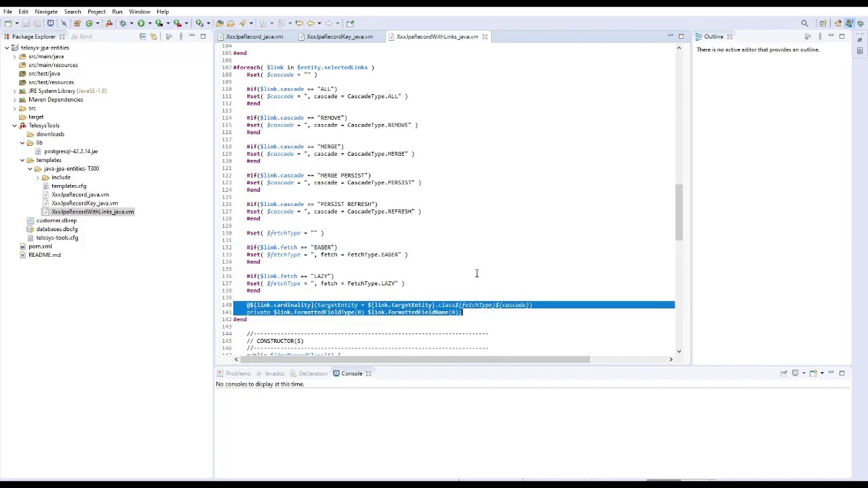Screen dimensions: 868x488
Task: Open the search magnifier icon at top right
Action: pos(804,23)
